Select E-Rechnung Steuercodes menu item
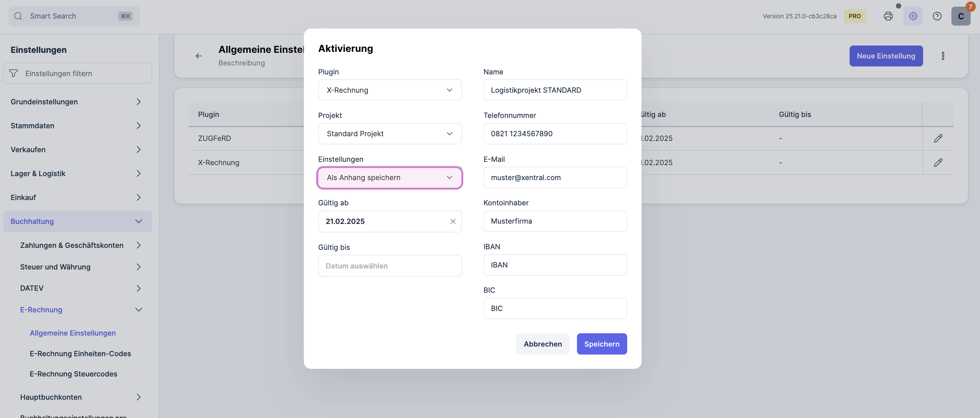Viewport: 980px width, 418px height. (x=74, y=374)
